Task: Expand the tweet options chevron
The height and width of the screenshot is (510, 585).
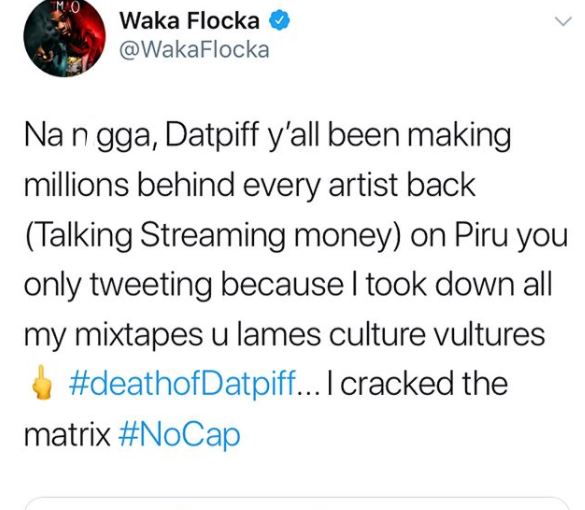Action: pos(563,22)
